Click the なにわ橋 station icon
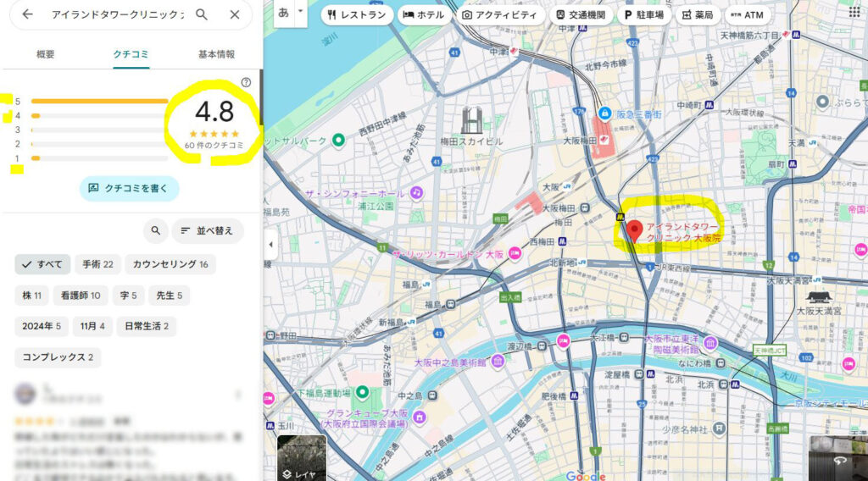The image size is (868, 481). coord(721,363)
